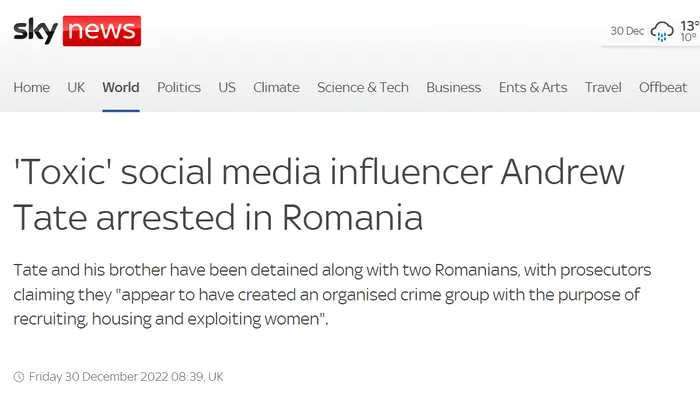The width and height of the screenshot is (700, 403).
Task: Open the Politics section
Action: 179,87
